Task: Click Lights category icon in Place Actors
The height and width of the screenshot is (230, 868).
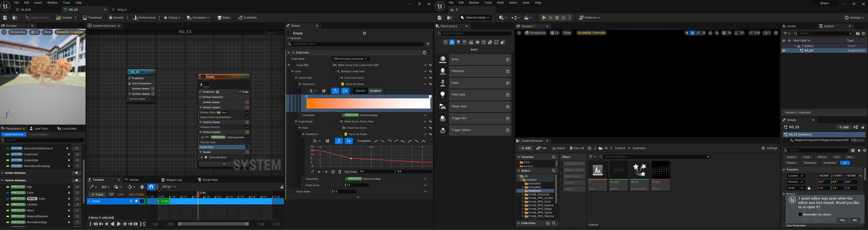Action: tap(458, 42)
